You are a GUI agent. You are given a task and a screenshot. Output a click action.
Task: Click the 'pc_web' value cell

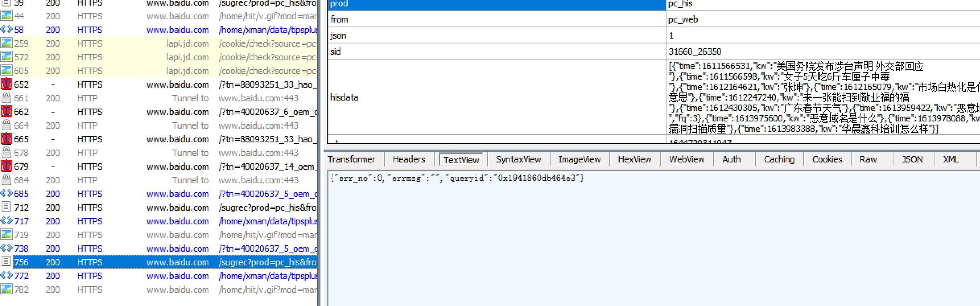[x=823, y=19]
